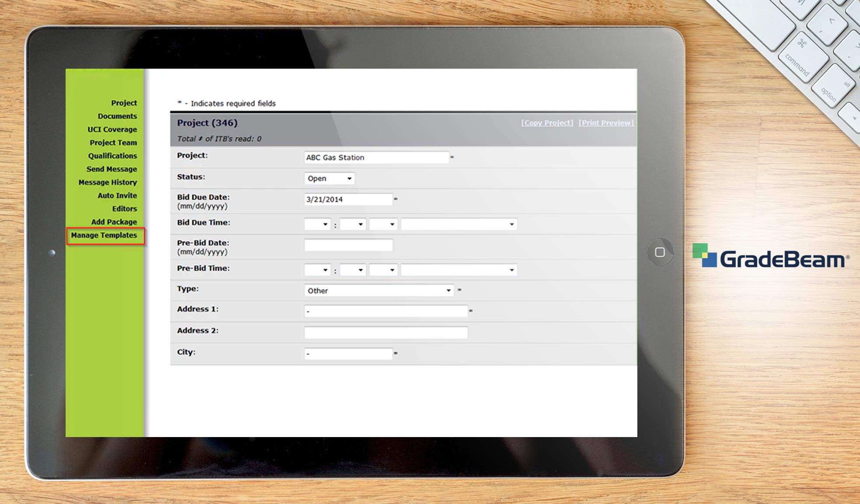
Task: Open the Type dropdown set to Other
Action: pyautogui.click(x=378, y=290)
